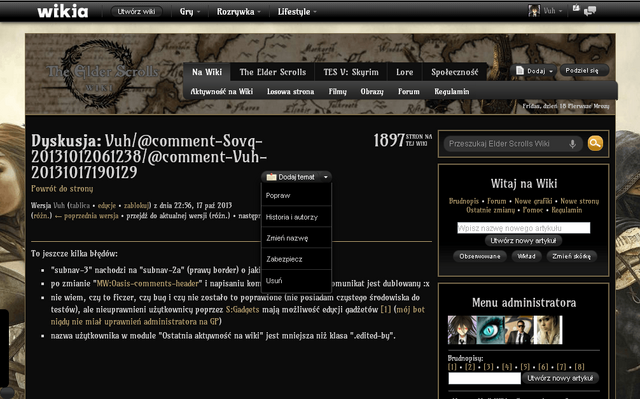Open Filmy in the subnavigation

(x=338, y=91)
